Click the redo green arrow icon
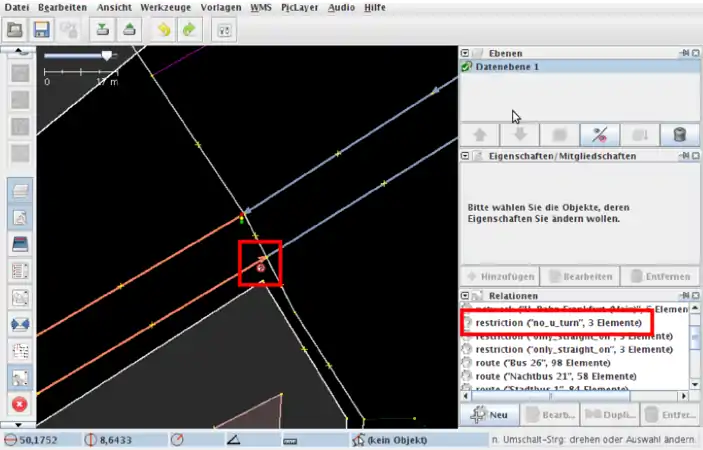 [187, 29]
